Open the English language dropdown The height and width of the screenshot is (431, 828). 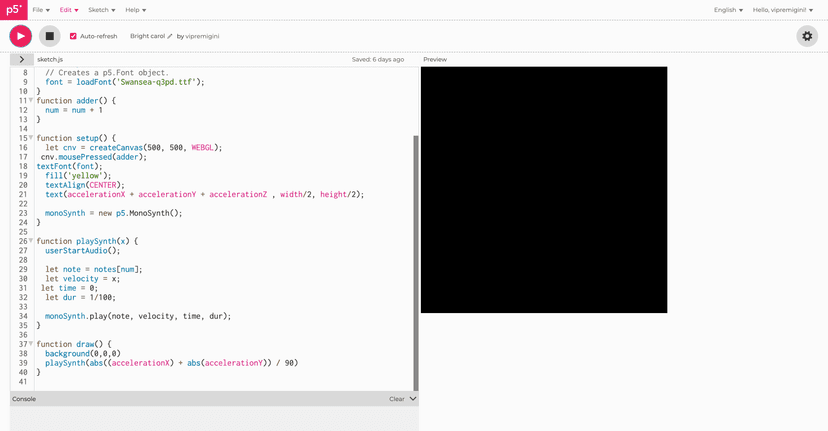(727, 10)
